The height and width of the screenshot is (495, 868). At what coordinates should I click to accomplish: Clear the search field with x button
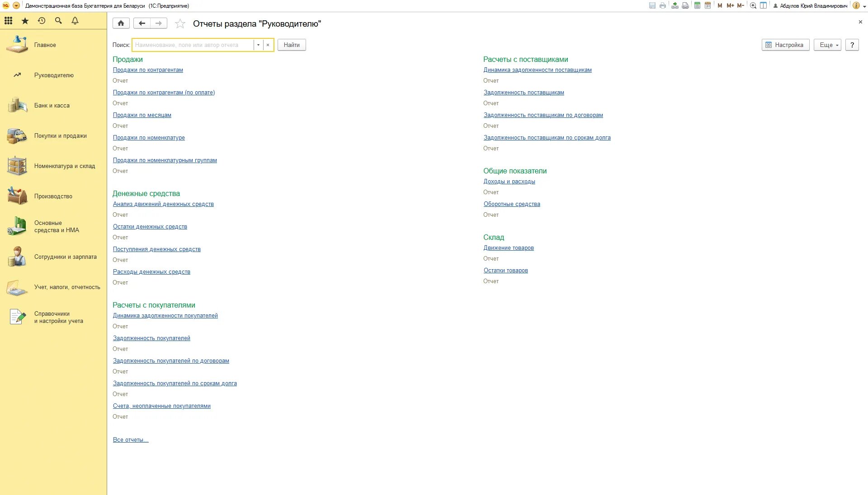pos(268,45)
